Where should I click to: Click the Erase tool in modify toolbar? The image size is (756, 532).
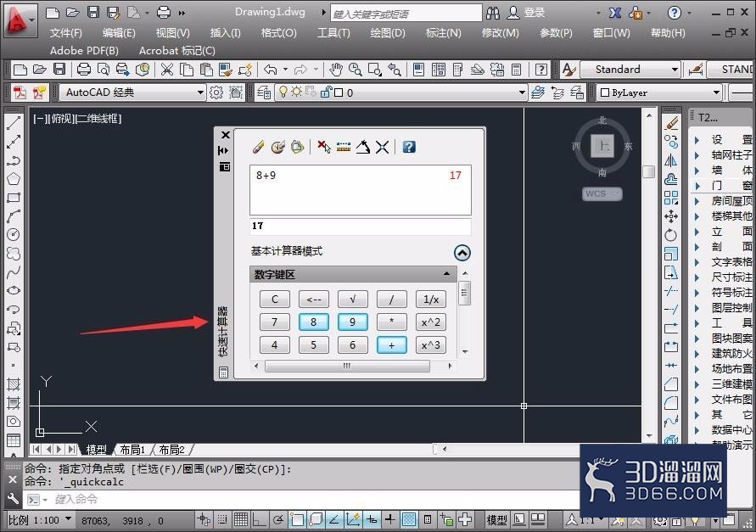[x=671, y=124]
